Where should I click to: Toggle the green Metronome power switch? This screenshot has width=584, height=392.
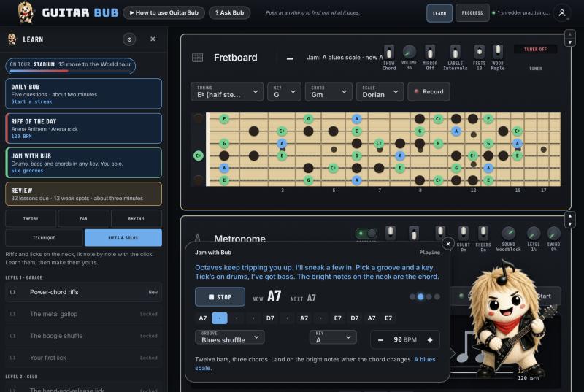(x=366, y=234)
